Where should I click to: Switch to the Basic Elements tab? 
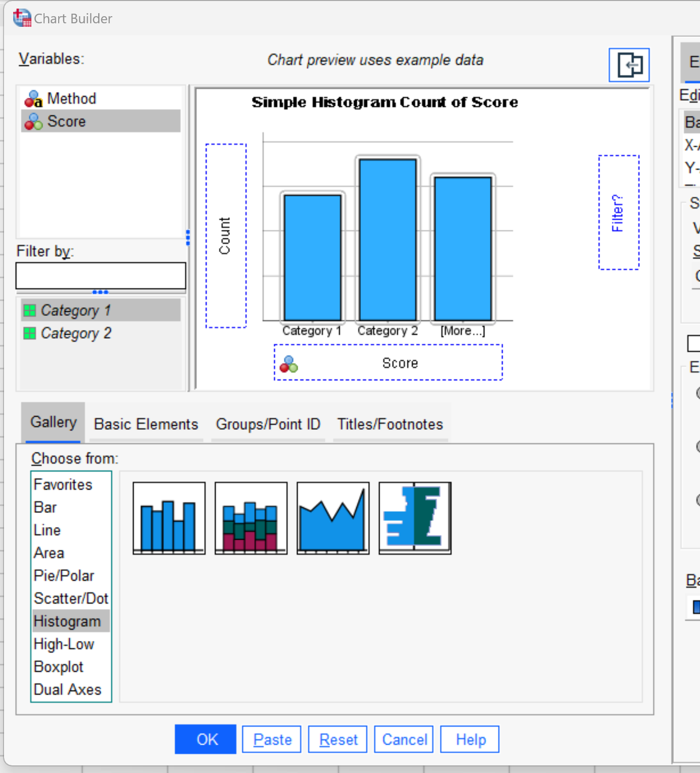(145, 424)
